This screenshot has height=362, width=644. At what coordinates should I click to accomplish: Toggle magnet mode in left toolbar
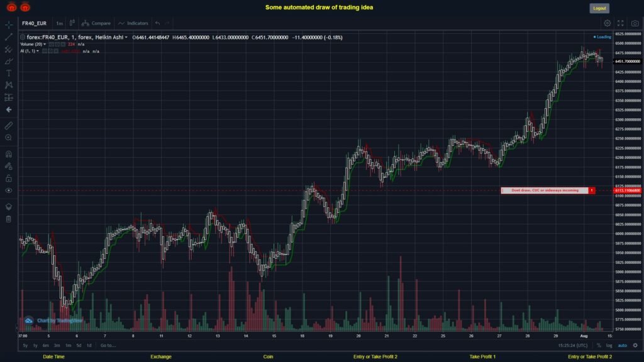coord(9,154)
